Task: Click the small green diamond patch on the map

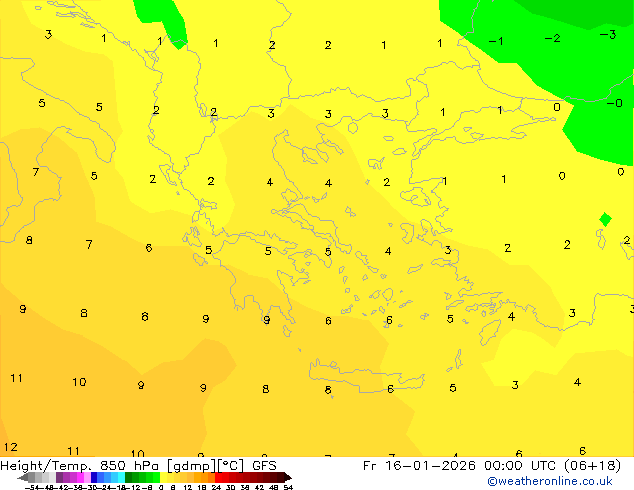Action: click(x=605, y=220)
